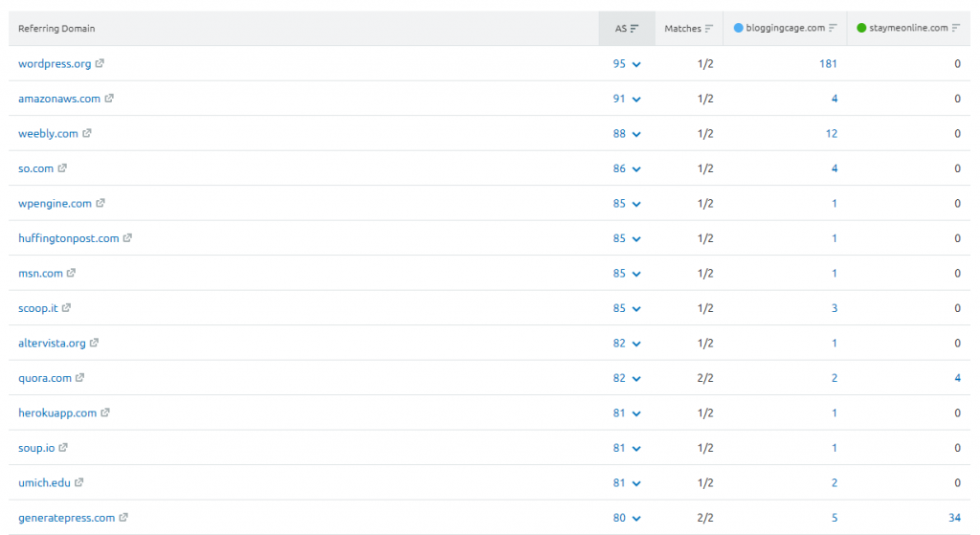The height and width of the screenshot is (535, 980).
Task: Expand AS chevron in altervista.org row
Action: coord(636,345)
